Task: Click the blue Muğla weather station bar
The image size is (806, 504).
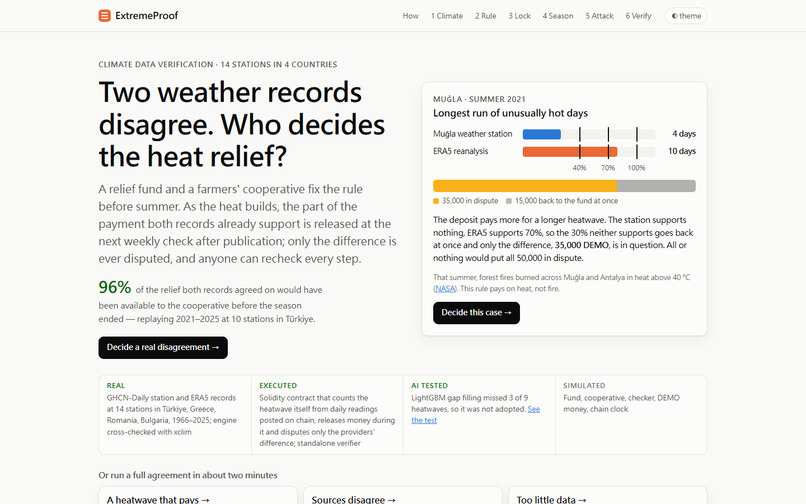Action: [542, 134]
